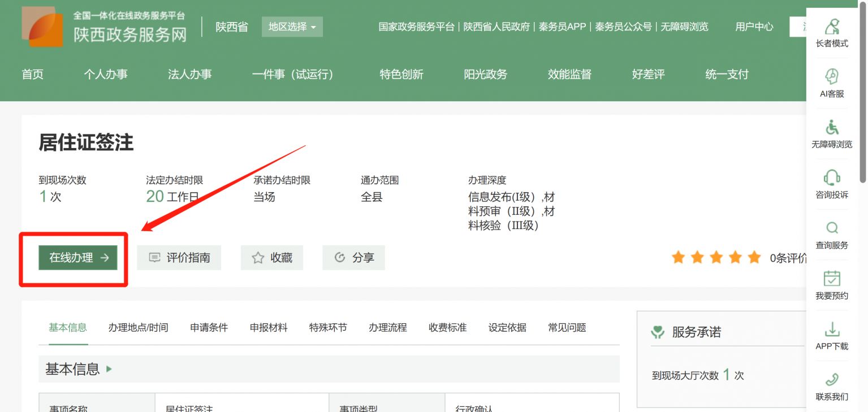
Task: Open 特色创新 navigation item
Action: pos(401,74)
